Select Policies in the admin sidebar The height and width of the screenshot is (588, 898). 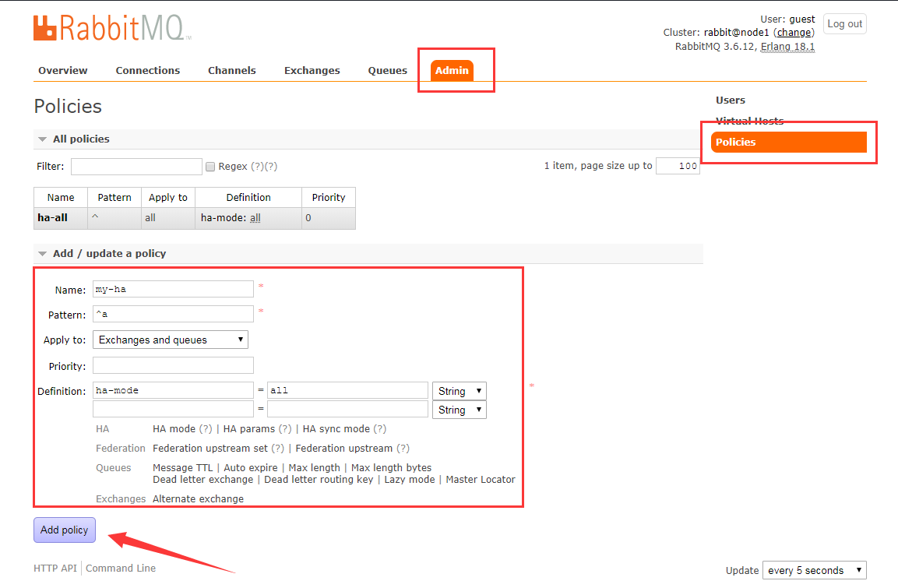click(789, 142)
